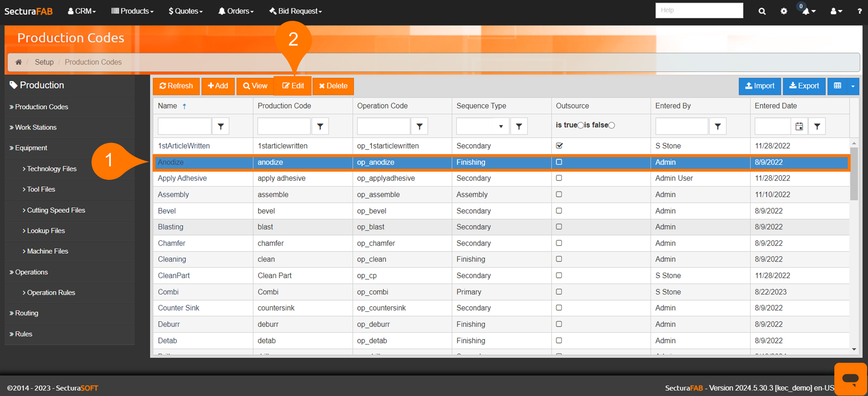The width and height of the screenshot is (868, 396).
Task: Open the settings gear icon
Action: pyautogui.click(x=784, y=11)
